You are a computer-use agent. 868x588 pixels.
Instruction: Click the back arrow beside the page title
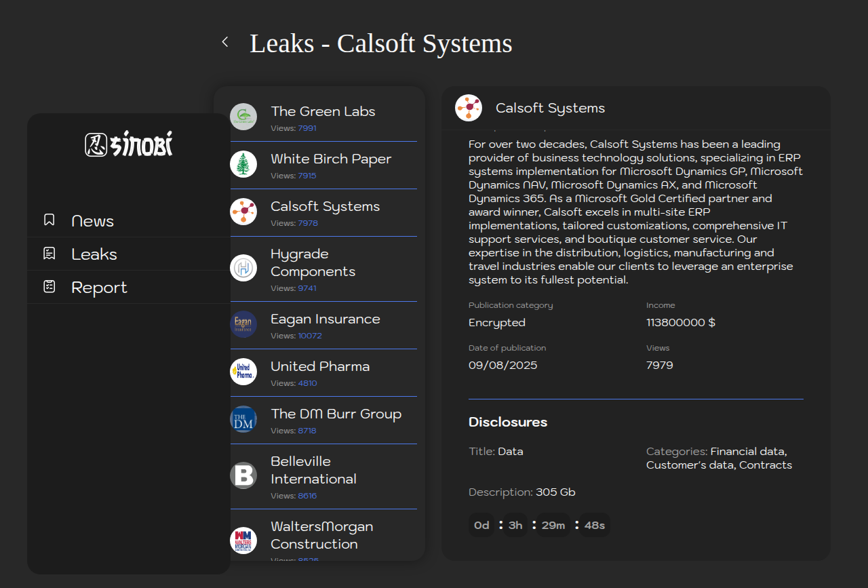[225, 42]
